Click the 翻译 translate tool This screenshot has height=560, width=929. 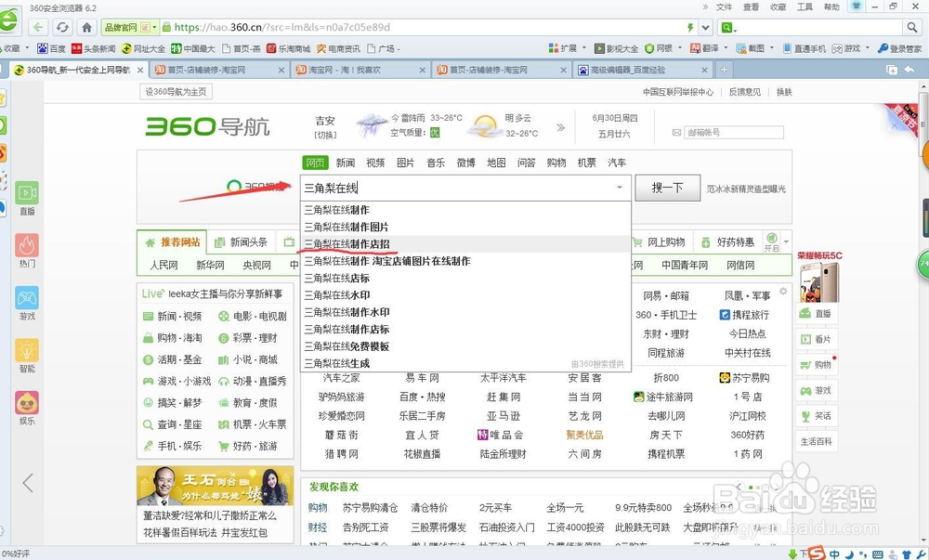coord(704,48)
